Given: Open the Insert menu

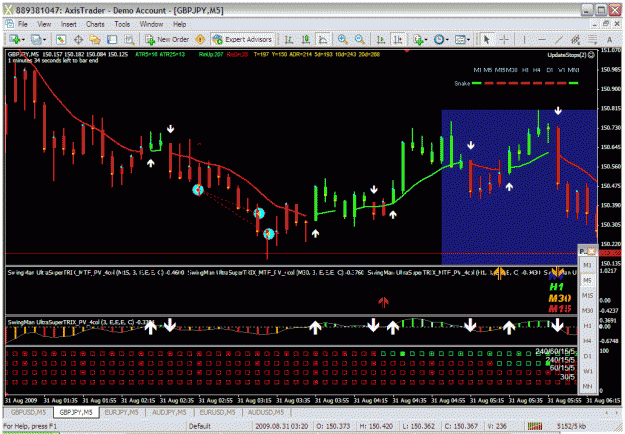Looking at the screenshot, I should [x=69, y=24].
